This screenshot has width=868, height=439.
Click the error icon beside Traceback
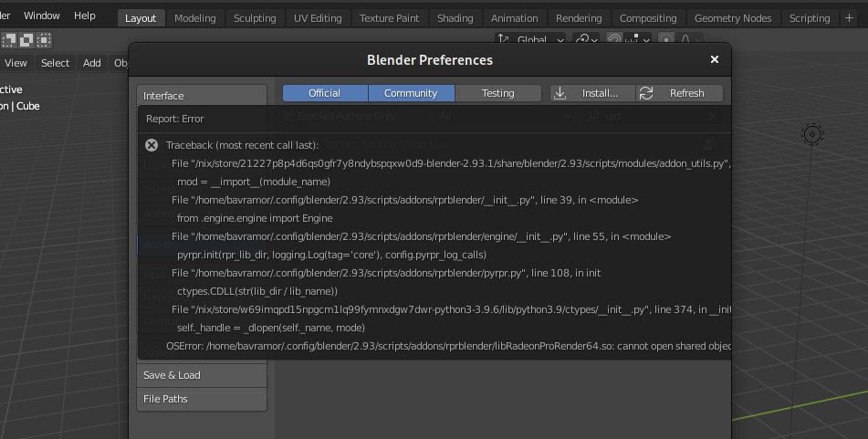coord(152,145)
